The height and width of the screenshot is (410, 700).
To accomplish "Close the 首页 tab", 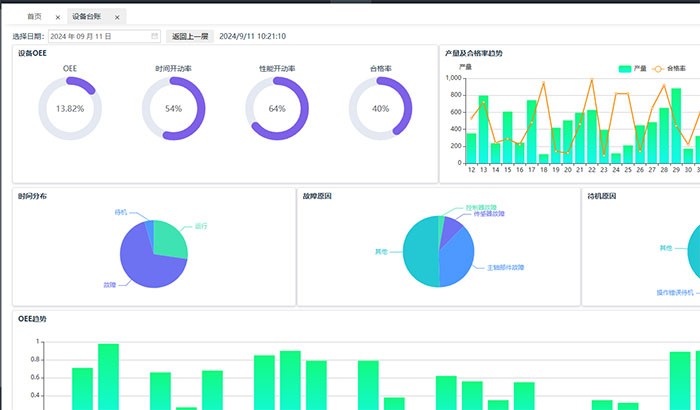I will (x=58, y=17).
